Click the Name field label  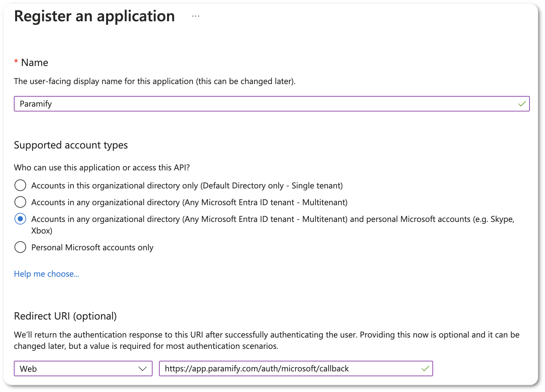click(x=35, y=62)
